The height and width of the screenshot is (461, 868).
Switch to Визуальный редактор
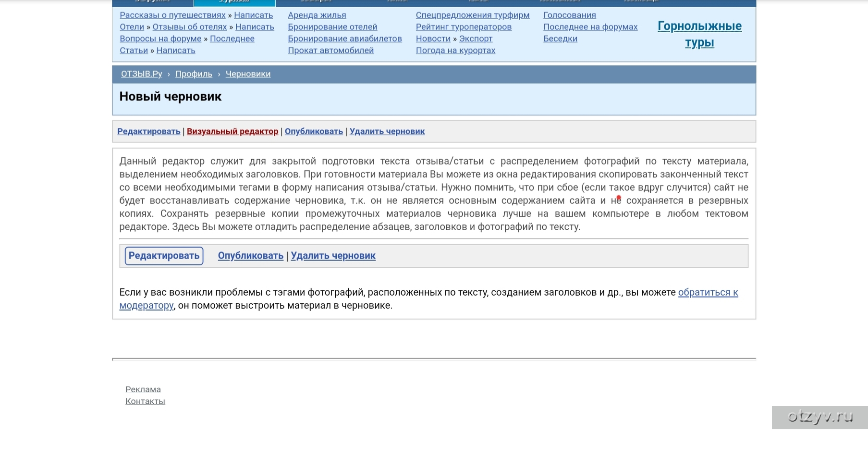point(232,131)
